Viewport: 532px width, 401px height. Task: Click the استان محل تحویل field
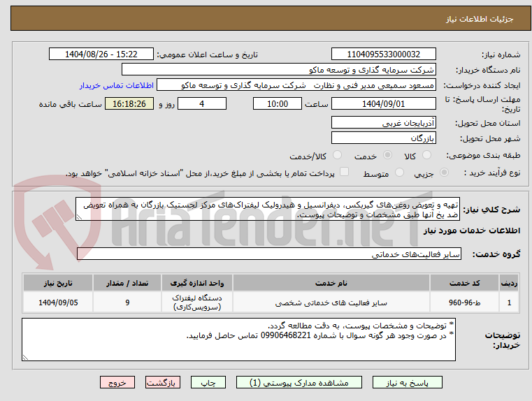click(383, 122)
